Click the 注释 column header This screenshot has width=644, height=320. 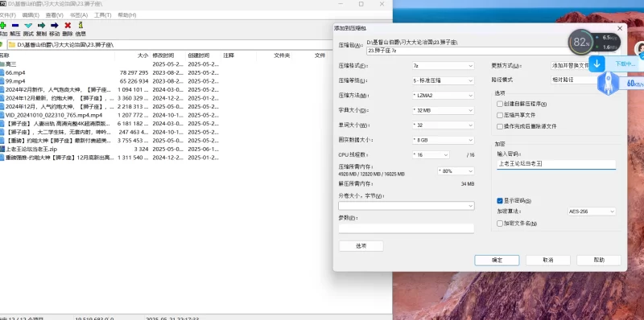pos(229,55)
